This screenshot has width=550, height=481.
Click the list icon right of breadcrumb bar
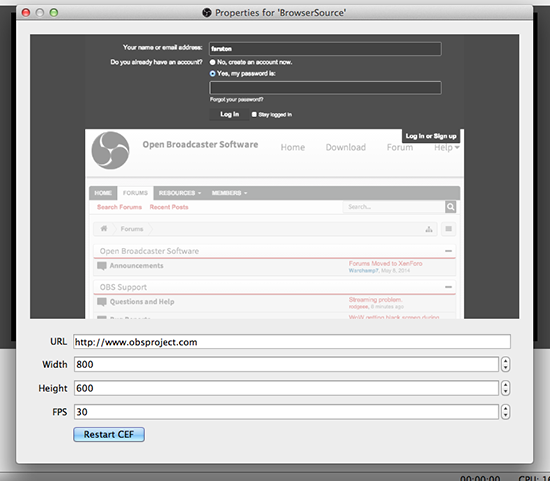448,229
